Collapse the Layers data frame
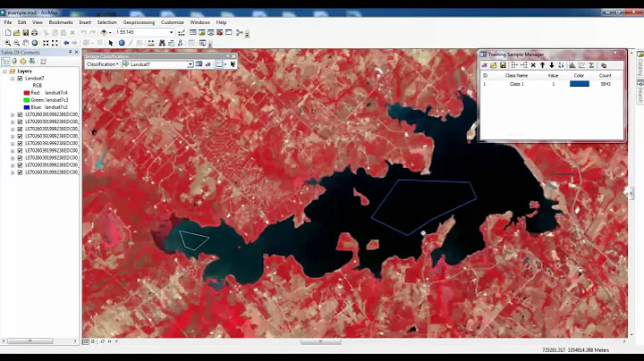Viewport: 644px width, 361px height. coord(5,71)
